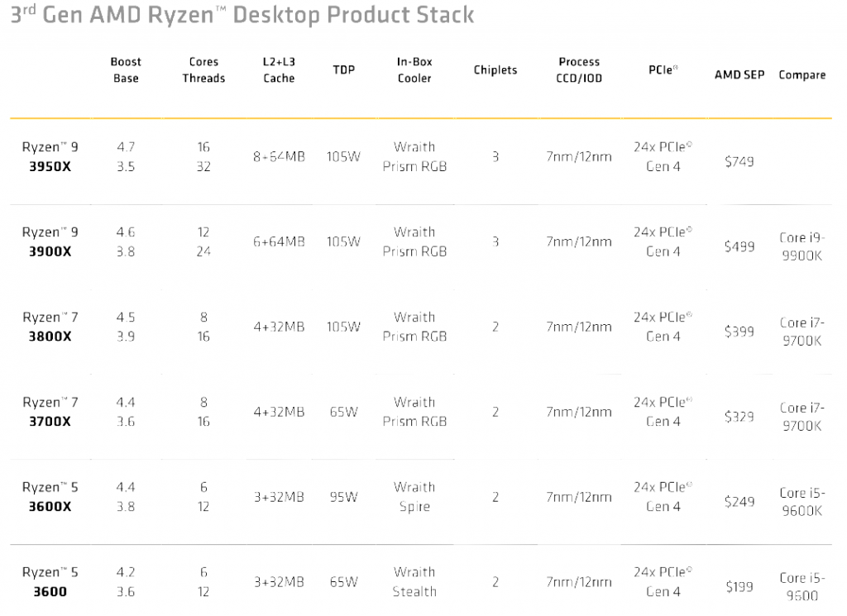Select 4+32MB cache in 3800X row
Screen dimensions: 847x616
[x=279, y=327]
